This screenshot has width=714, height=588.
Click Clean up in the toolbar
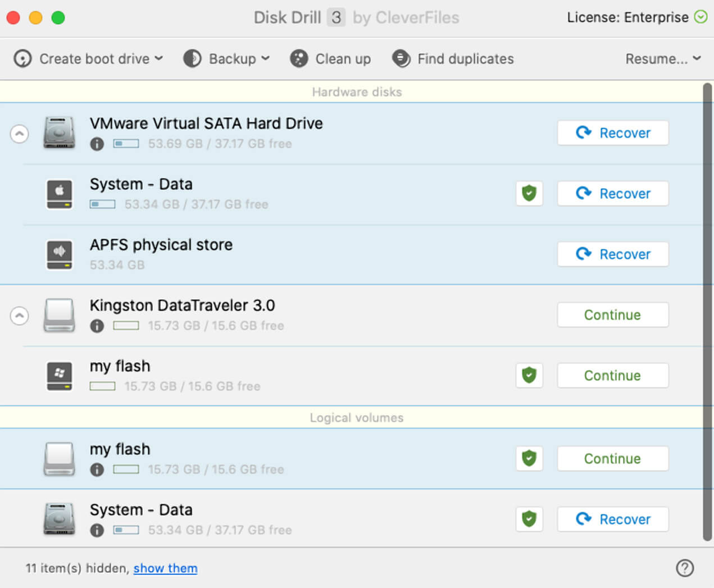330,58
